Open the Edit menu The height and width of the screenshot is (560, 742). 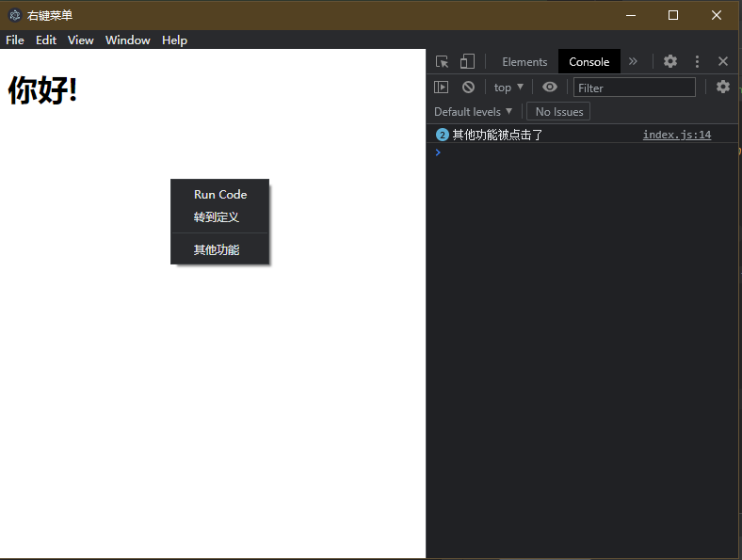point(46,40)
